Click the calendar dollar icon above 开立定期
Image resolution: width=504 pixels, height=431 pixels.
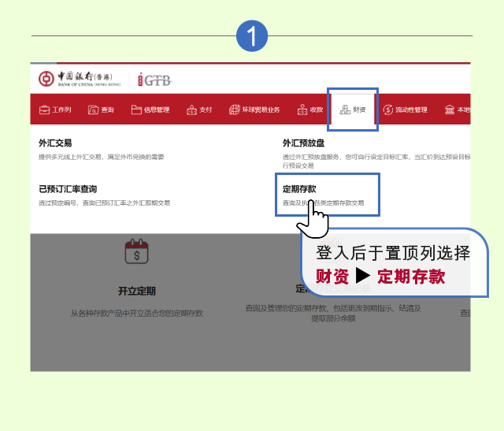(x=137, y=252)
